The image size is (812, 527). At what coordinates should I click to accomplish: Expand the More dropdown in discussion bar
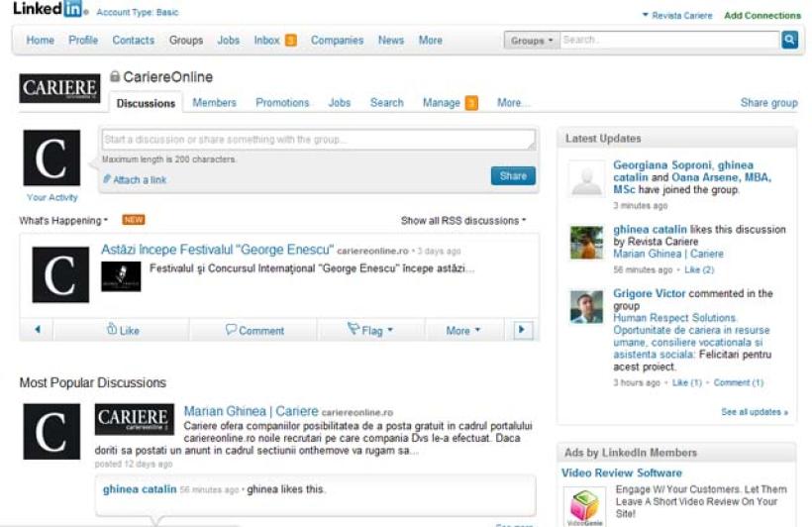(462, 331)
